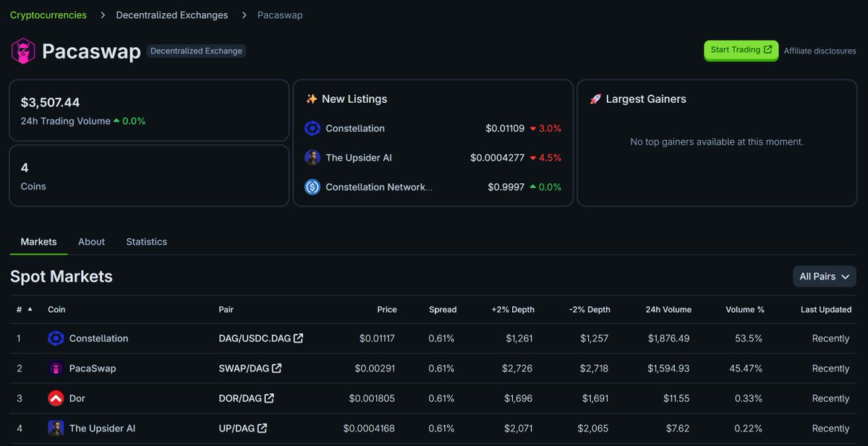Click the PacaSwap coin icon in the markets table
Viewport: 868px width, 446px height.
coord(56,369)
